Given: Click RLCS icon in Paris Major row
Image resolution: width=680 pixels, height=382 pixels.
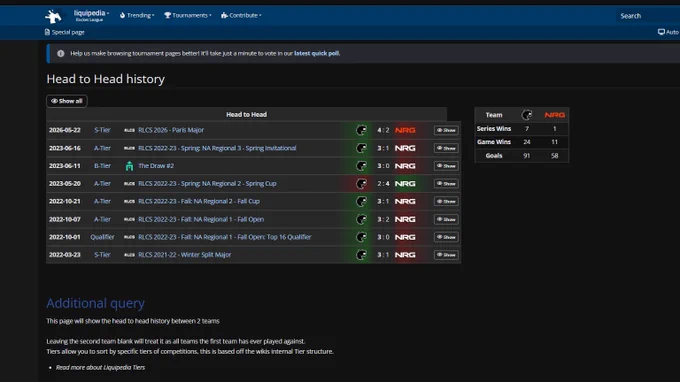Looking at the screenshot, I should [129, 130].
